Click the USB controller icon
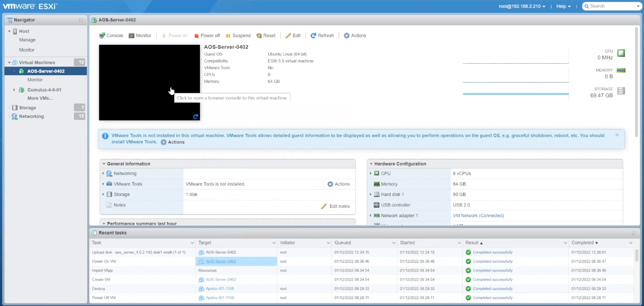Image resolution: width=644 pixels, height=306 pixels. (x=377, y=205)
